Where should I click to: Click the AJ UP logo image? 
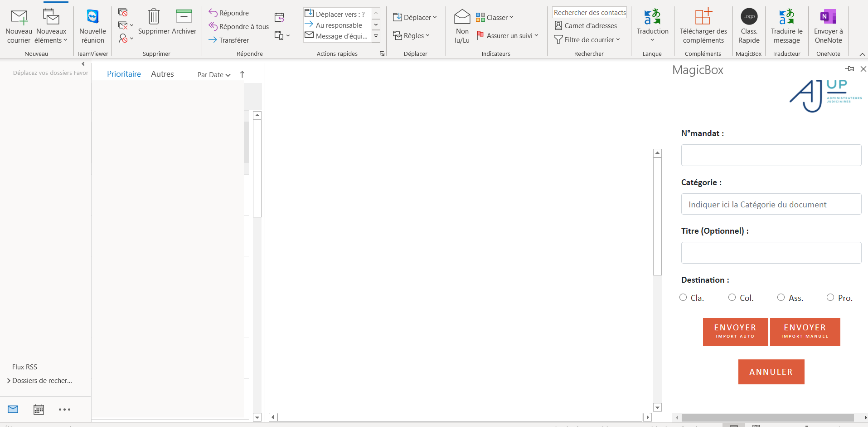[825, 96]
